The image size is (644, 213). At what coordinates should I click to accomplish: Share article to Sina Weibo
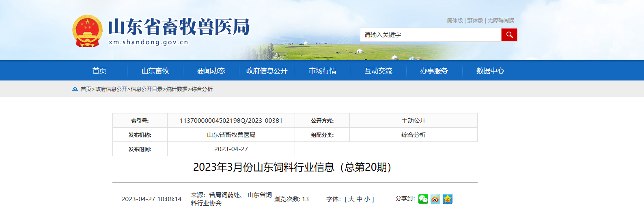(x=435, y=199)
